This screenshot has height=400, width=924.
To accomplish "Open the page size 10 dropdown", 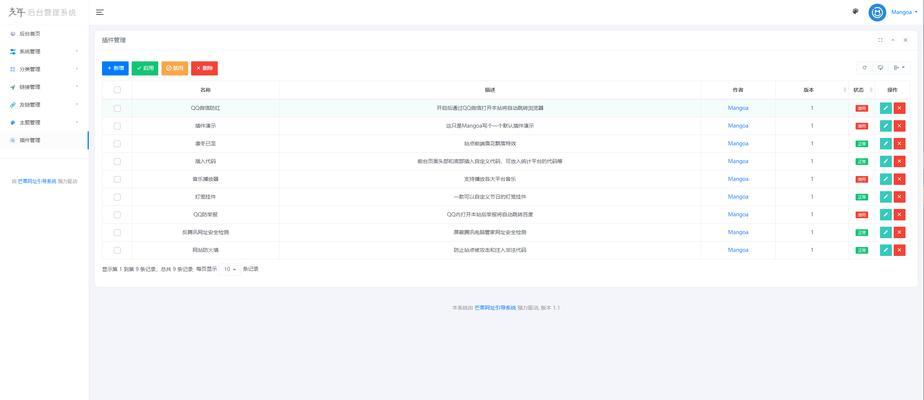I will click(229, 269).
